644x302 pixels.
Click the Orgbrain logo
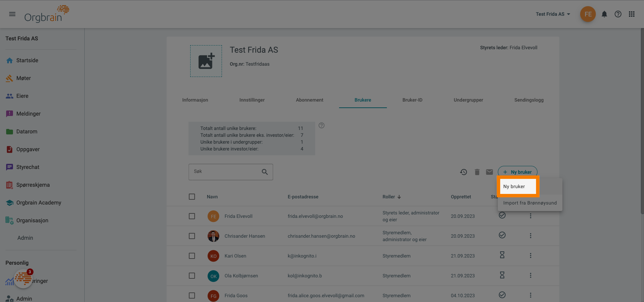[x=47, y=14]
